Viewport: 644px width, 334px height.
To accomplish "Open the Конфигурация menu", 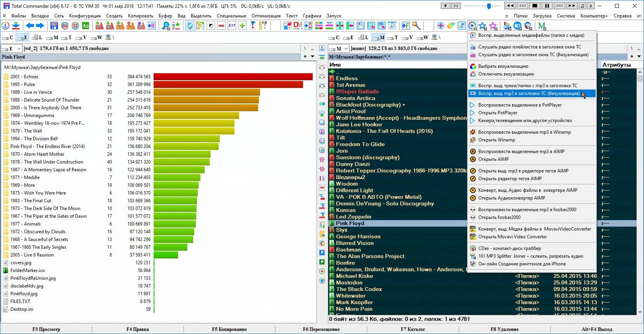I will pyautogui.click(x=85, y=16).
